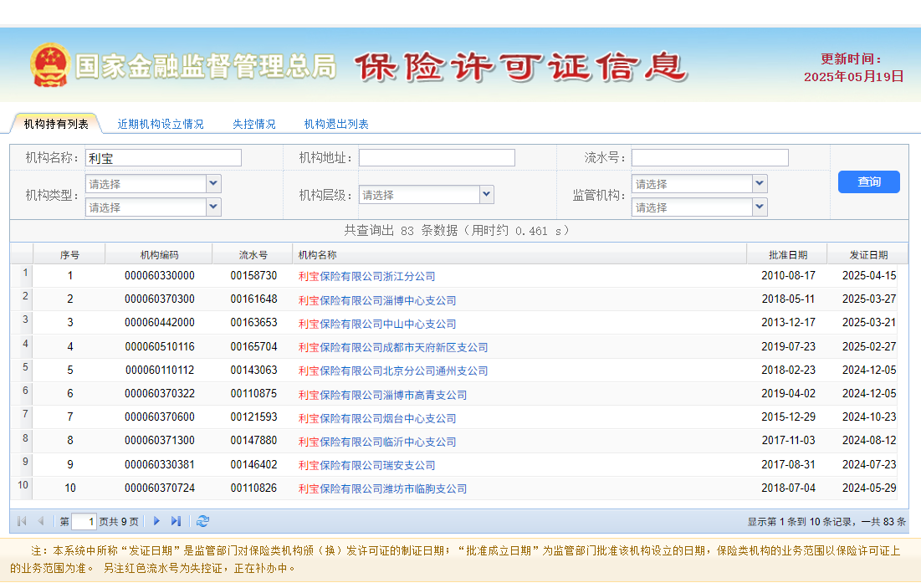Go to the first page of results
Screen dimensions: 921x588
[23, 521]
